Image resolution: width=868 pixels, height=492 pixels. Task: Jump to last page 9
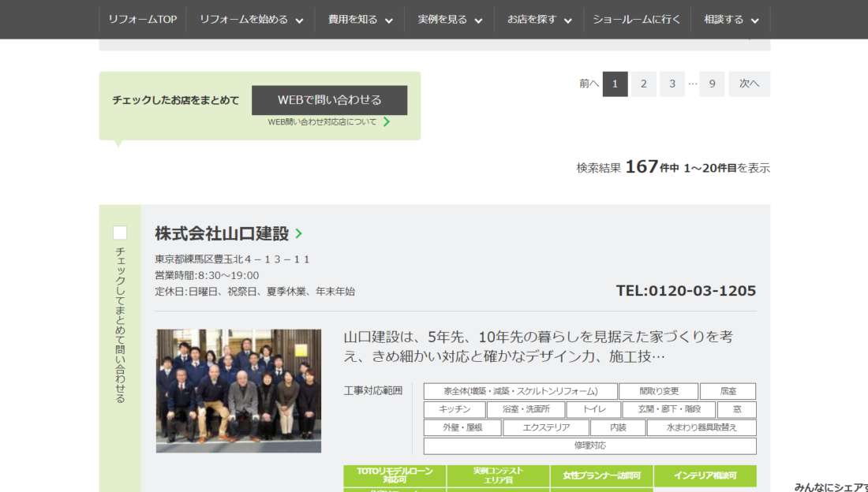pyautogui.click(x=712, y=84)
